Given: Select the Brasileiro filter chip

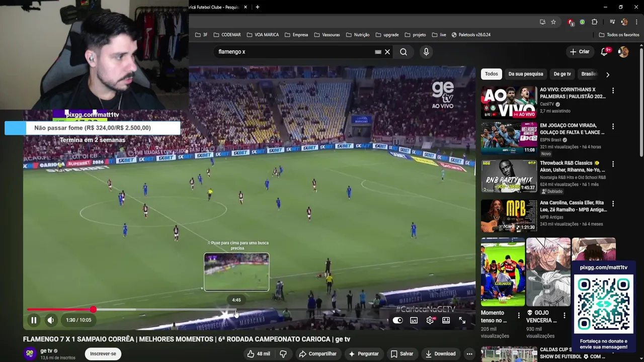Looking at the screenshot, I should (589, 74).
